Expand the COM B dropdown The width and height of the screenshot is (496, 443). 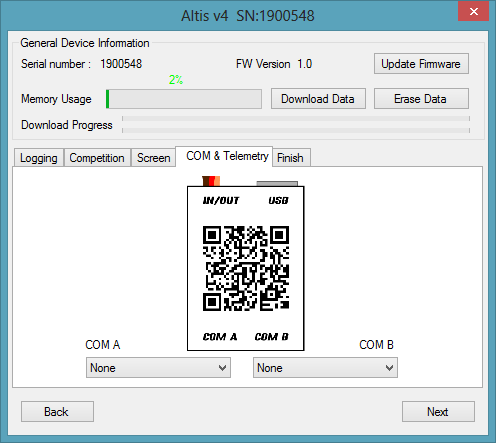tap(325, 368)
